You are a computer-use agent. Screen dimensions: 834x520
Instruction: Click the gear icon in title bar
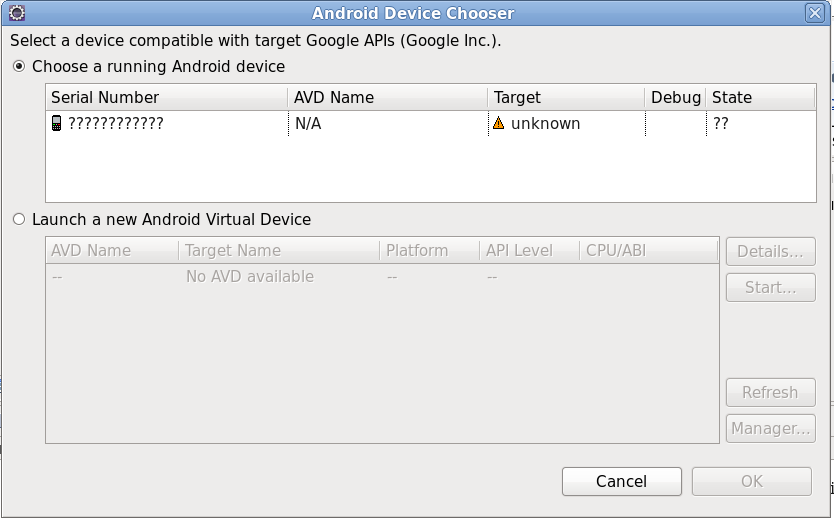17,13
